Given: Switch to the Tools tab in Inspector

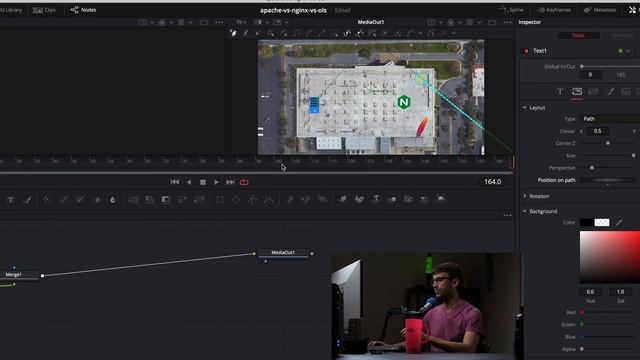Looking at the screenshot, I should coord(578,36).
